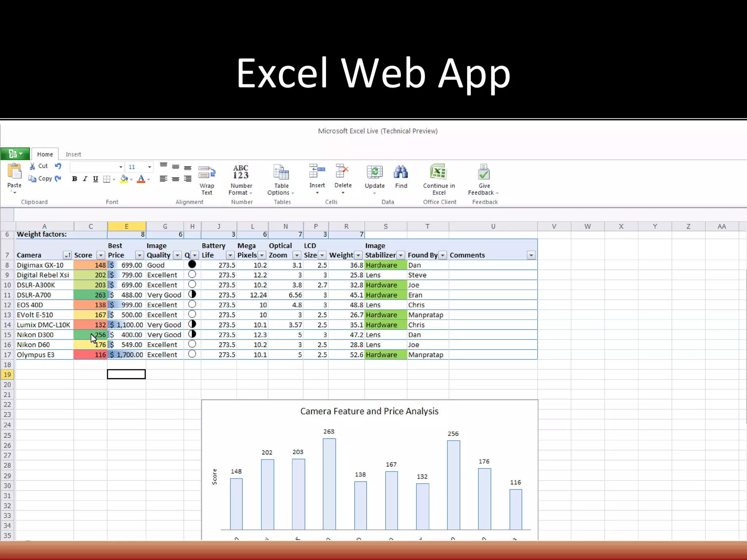Click the chart bar labeled 116
Screen dimensions: 747x560
516,509
